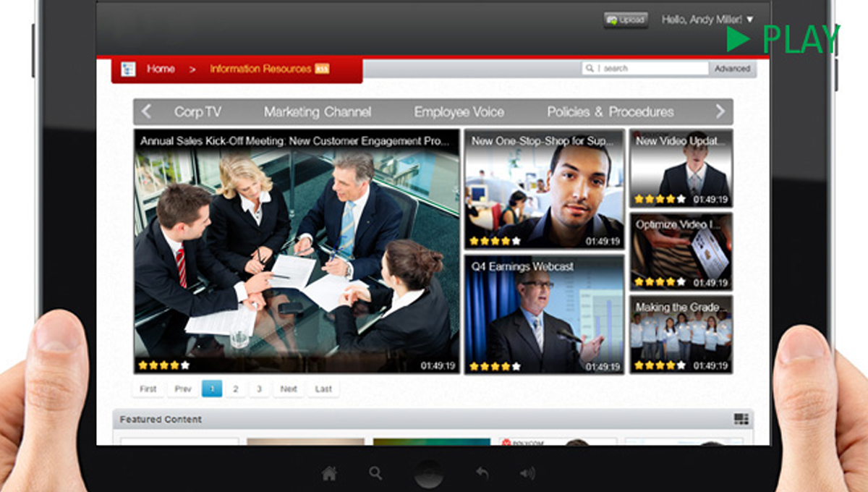Click the site map icon beside Home
This screenshot has width=868, height=492.
(129, 69)
